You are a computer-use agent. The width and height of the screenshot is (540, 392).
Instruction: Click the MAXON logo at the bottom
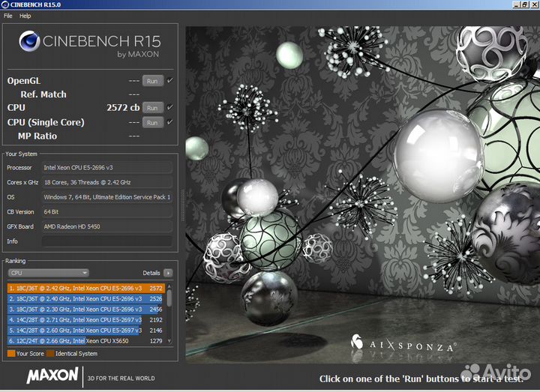pos(52,375)
